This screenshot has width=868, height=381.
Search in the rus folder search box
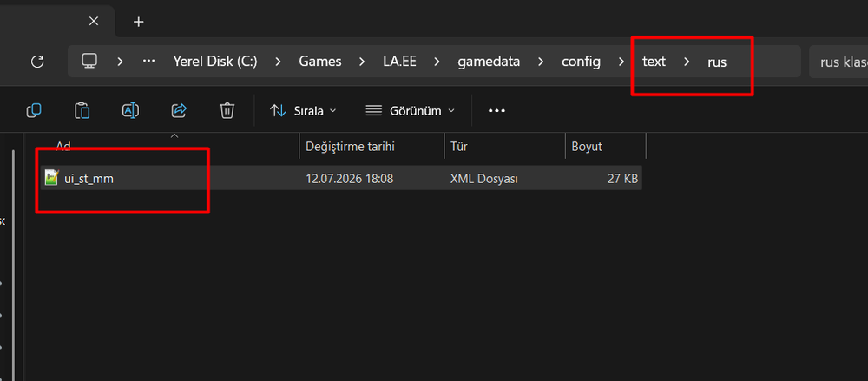838,62
